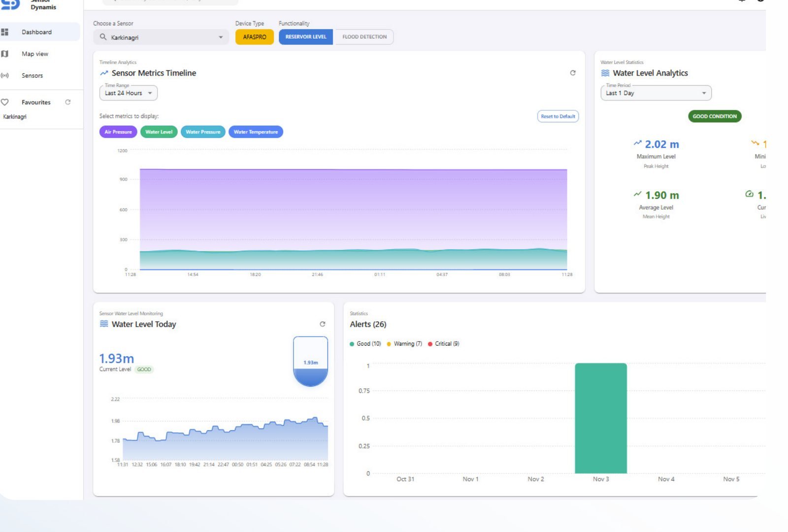
Task: Click the Dashboard grid icon
Action: [x=5, y=32]
